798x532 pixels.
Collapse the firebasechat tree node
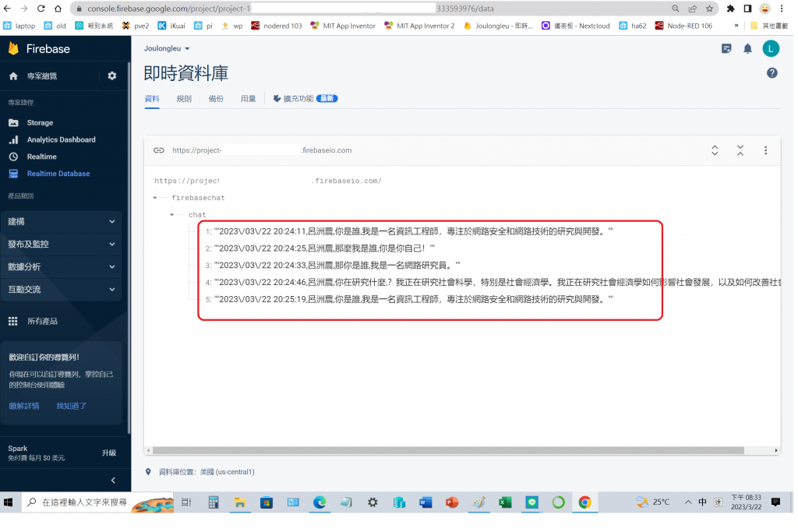click(x=155, y=198)
